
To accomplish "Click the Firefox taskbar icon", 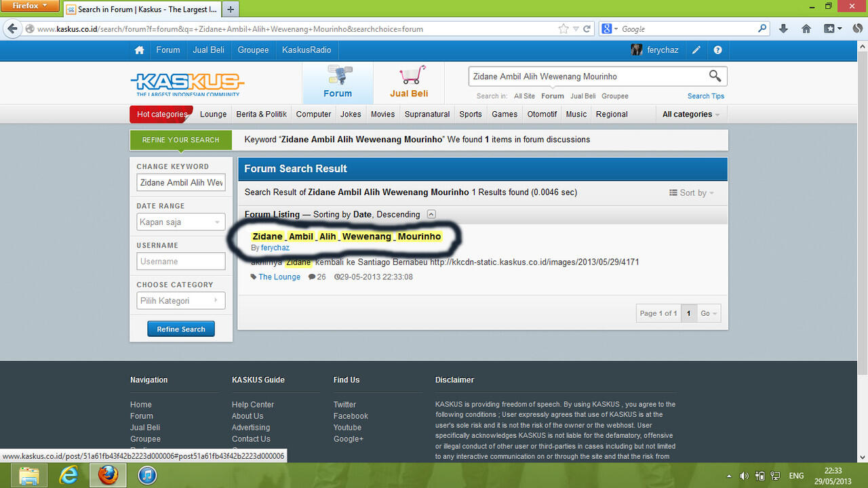I will click(x=107, y=476).
